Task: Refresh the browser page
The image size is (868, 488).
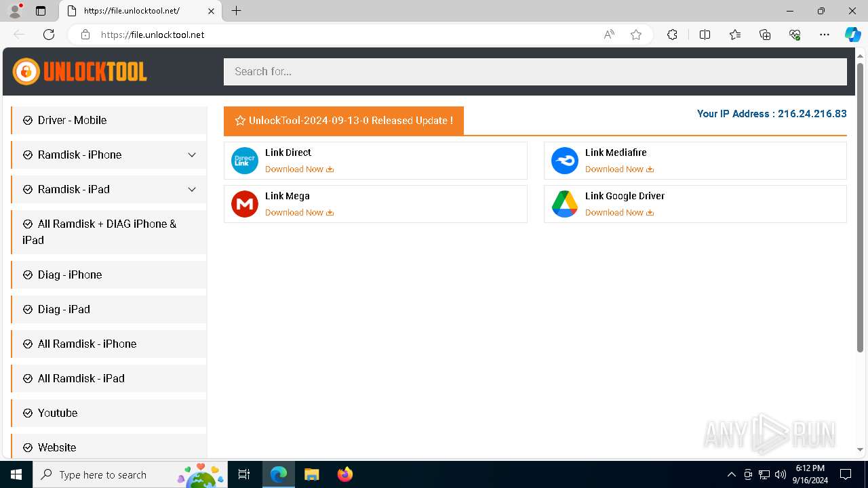Action: point(49,35)
